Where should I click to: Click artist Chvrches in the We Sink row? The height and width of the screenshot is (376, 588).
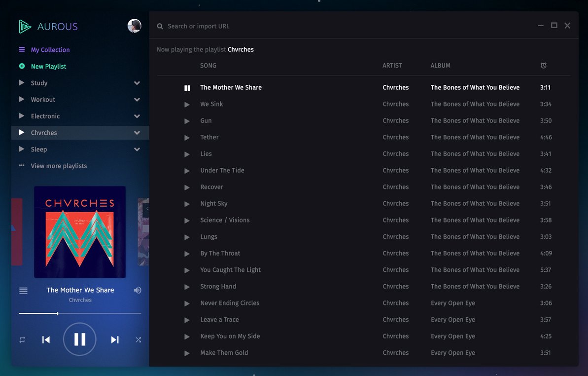point(396,104)
